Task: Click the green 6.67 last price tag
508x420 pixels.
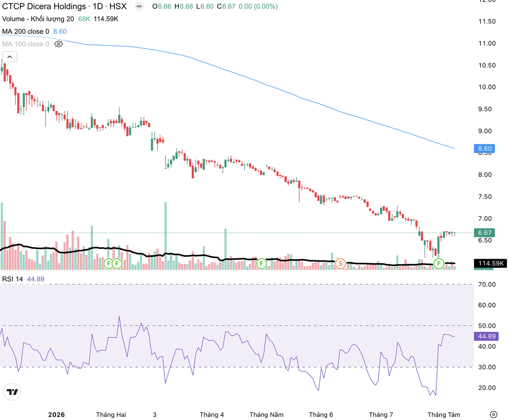Action: [x=485, y=233]
